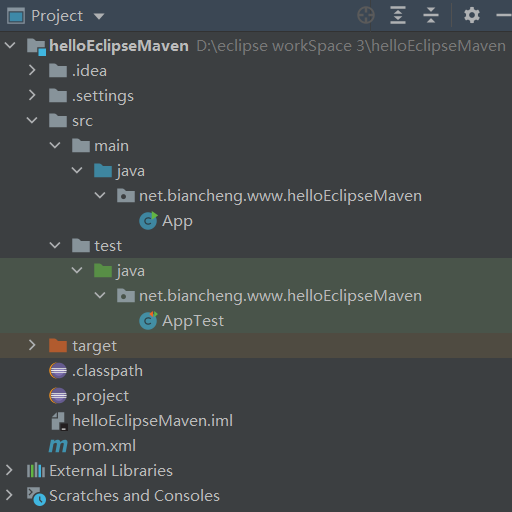Open the Project panel settings gear
This screenshot has height=512, width=512.
[x=472, y=15]
